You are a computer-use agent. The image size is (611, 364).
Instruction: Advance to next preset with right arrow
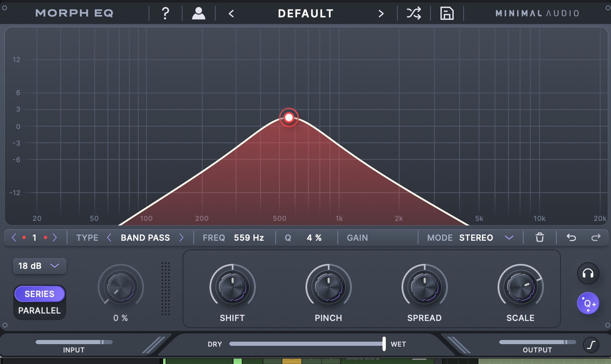pyautogui.click(x=381, y=13)
